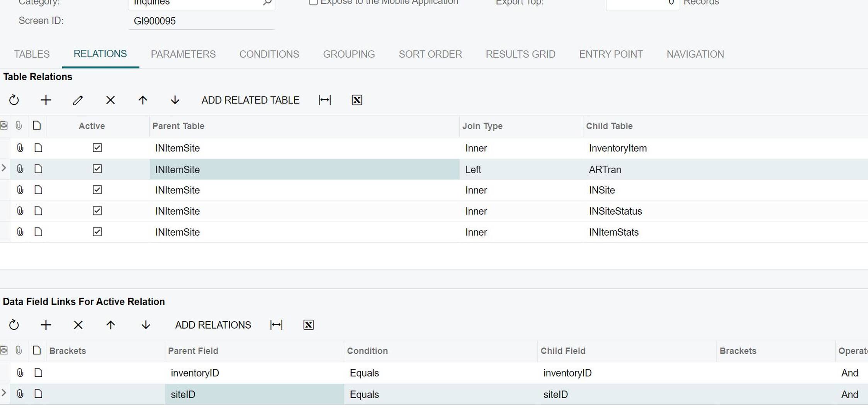
Task: Delete the selected table relation row
Action: pos(110,100)
